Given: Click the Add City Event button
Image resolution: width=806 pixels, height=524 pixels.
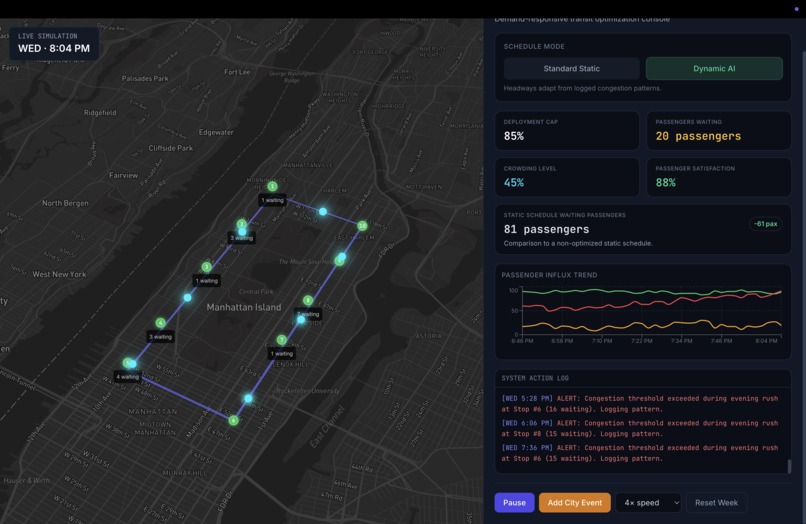Looking at the screenshot, I should pos(574,502).
